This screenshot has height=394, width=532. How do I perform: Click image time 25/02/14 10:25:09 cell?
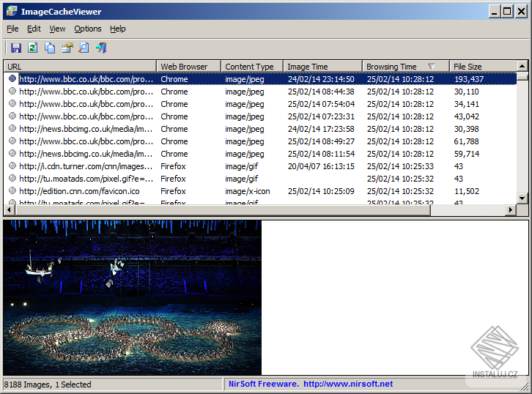[321, 191]
